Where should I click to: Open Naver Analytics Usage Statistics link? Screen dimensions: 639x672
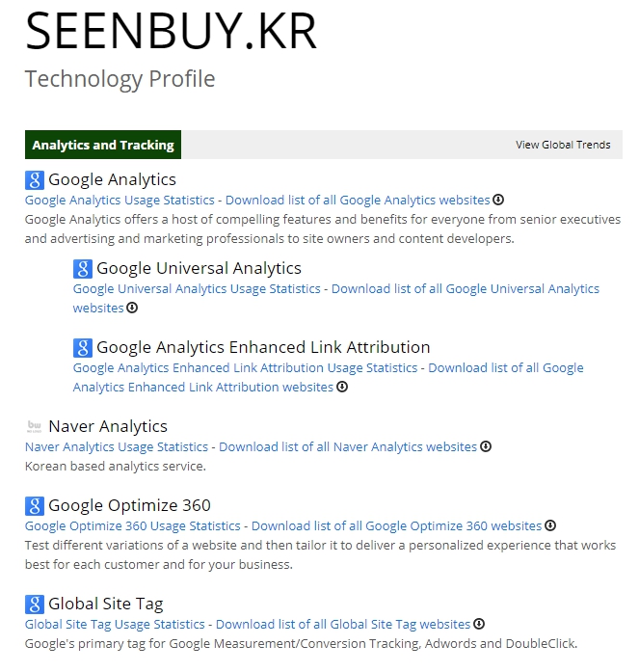tap(117, 446)
